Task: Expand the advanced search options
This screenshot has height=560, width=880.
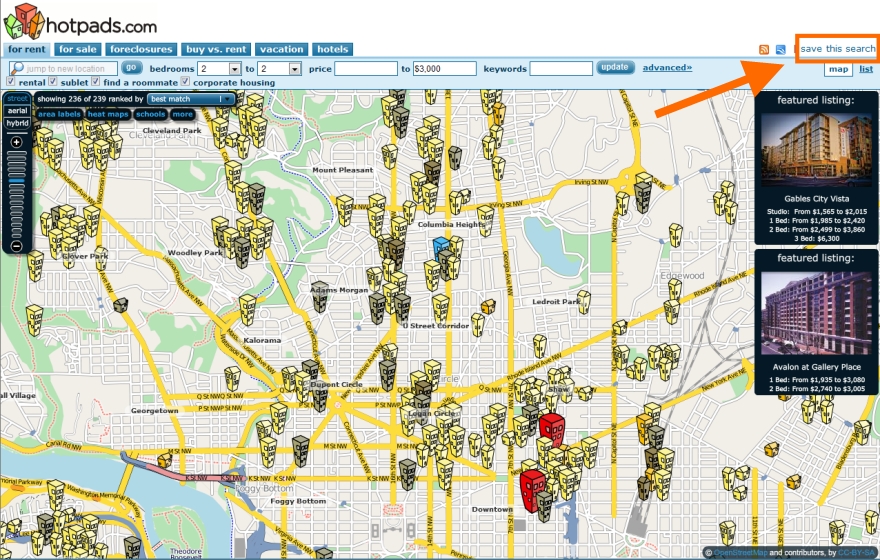Action: click(667, 67)
